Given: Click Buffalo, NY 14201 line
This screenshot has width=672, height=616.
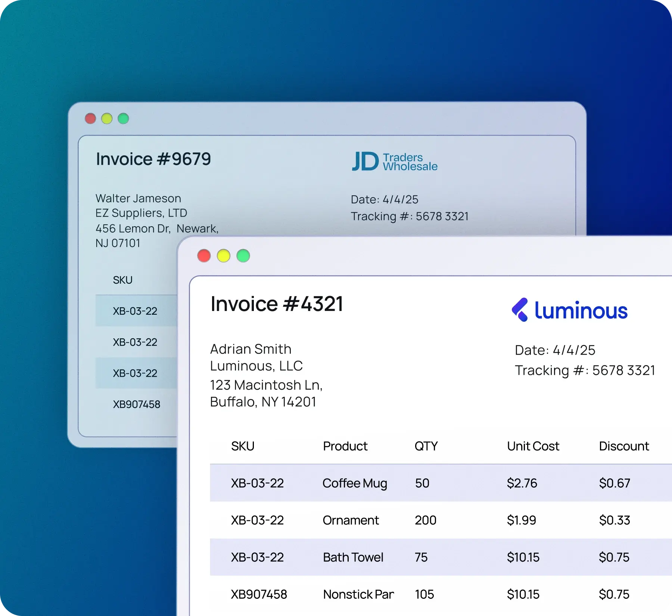Looking at the screenshot, I should click(x=263, y=402).
